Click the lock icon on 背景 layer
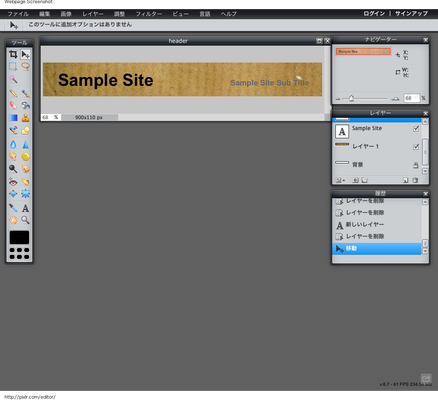The image size is (438, 400). [416, 165]
